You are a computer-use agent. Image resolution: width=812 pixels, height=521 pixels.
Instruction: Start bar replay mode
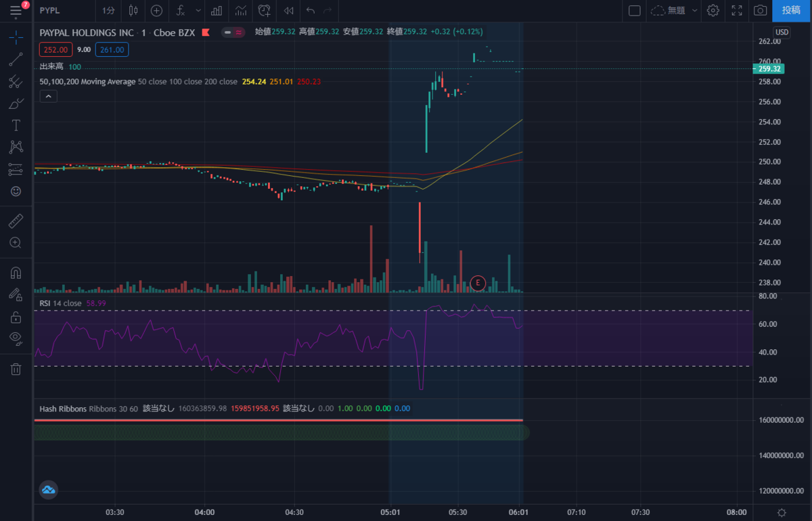click(288, 10)
